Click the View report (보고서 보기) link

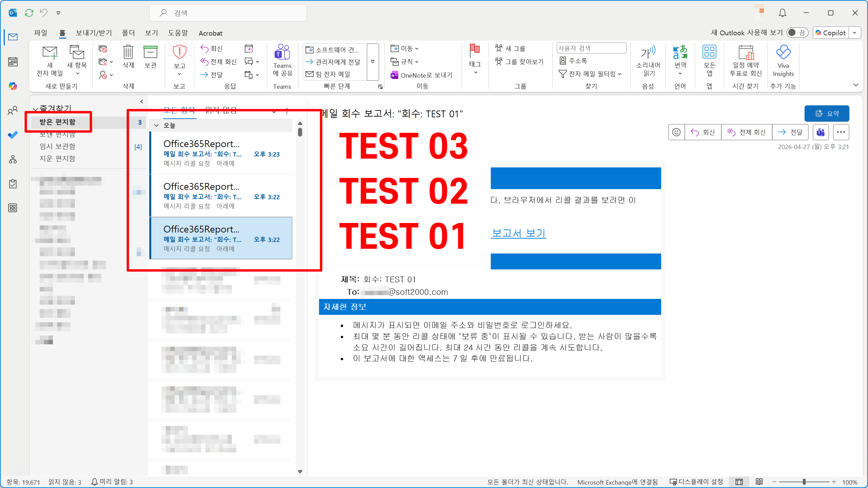[x=518, y=233]
